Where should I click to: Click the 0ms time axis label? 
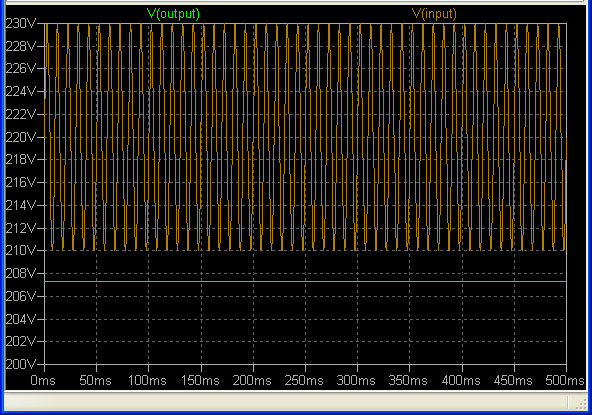(43, 380)
